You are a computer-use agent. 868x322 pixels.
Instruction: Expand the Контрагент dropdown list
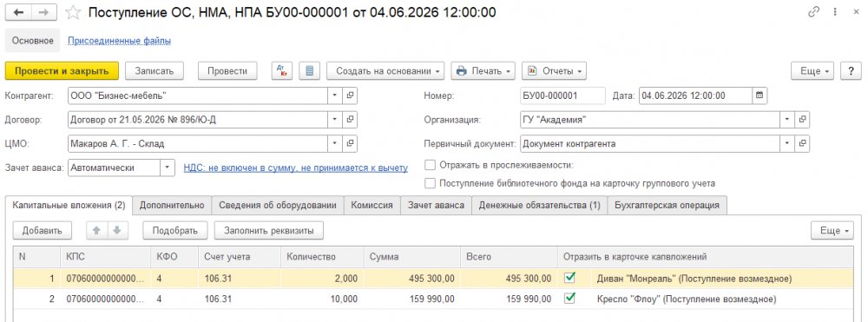point(335,95)
